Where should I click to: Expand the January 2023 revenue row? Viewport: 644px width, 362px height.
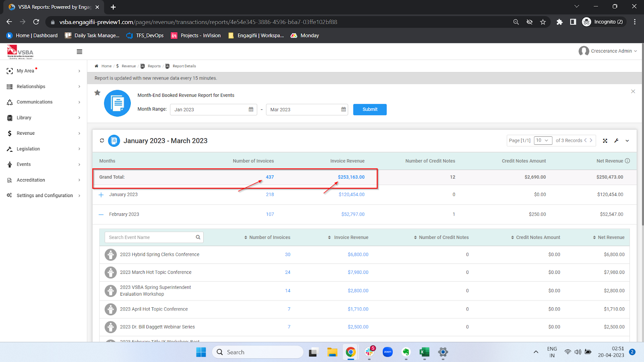click(101, 194)
